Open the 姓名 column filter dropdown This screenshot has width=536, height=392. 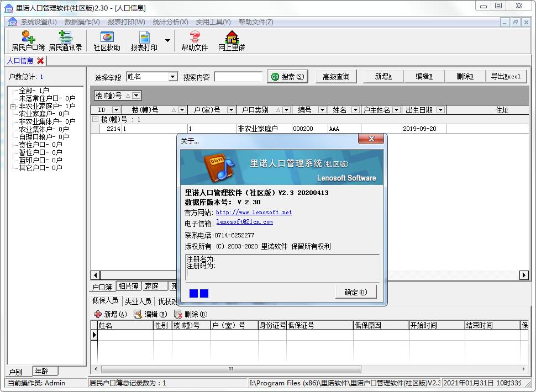point(355,110)
